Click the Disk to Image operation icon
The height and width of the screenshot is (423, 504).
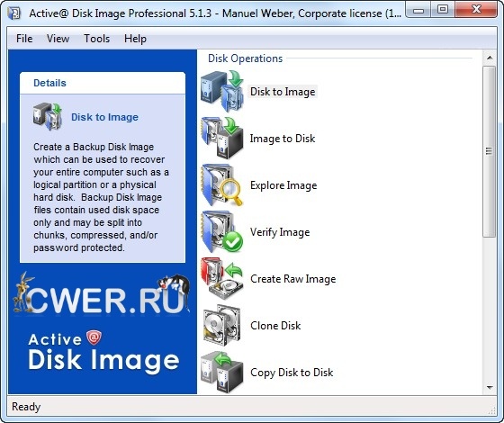(222, 92)
